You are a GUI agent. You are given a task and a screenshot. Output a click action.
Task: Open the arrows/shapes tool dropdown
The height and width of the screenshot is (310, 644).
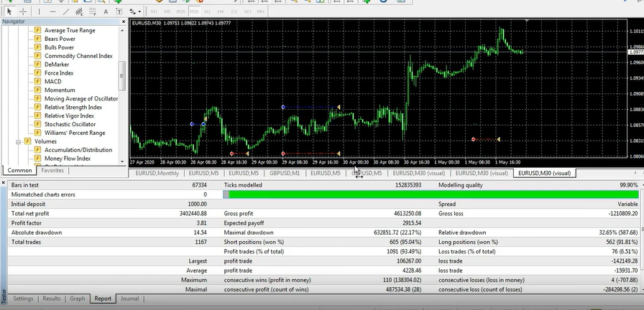pos(135,11)
